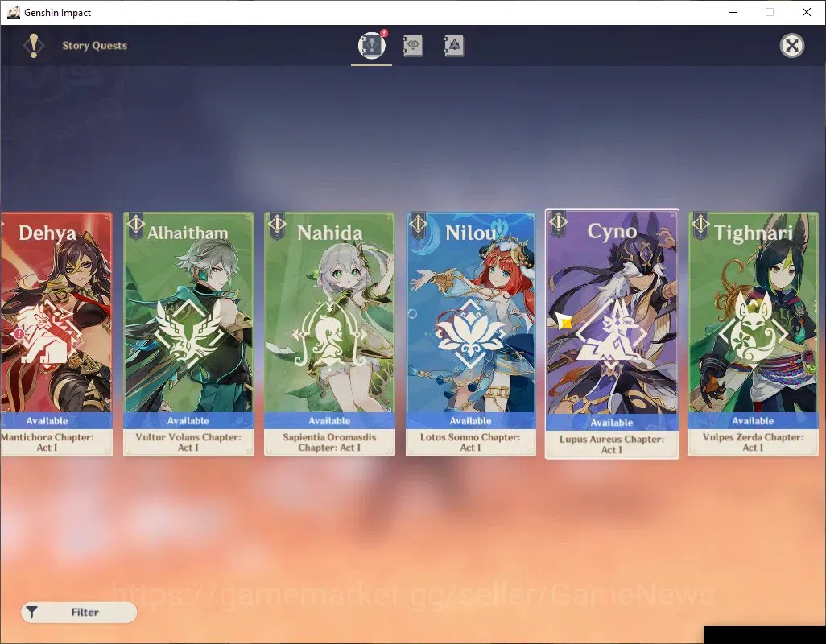Select the Cyno quest card
The height and width of the screenshot is (644, 826).
(612, 334)
